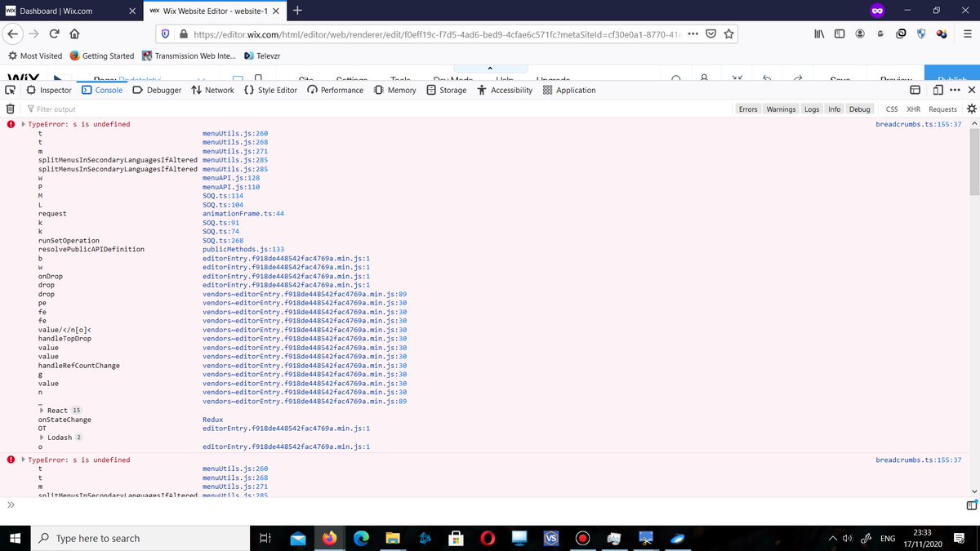
Task: Expand the React 15 frames group
Action: point(42,411)
